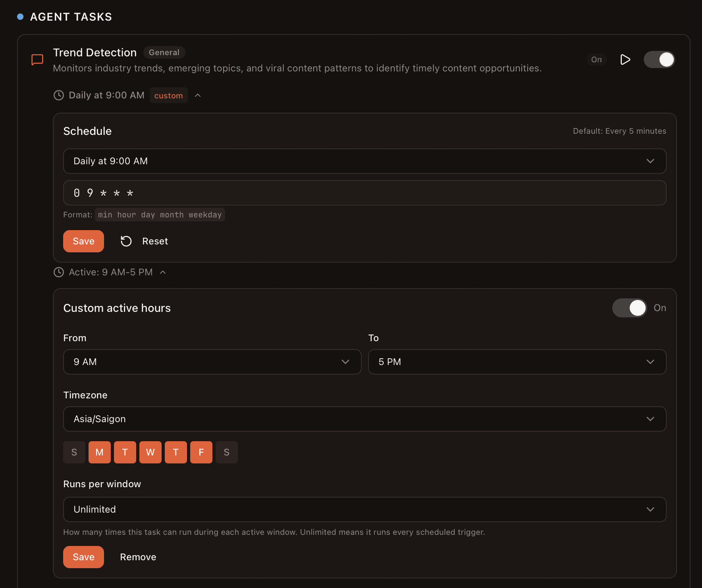The height and width of the screenshot is (588, 702).
Task: Click the circular arrow Reset icon
Action: pos(126,241)
